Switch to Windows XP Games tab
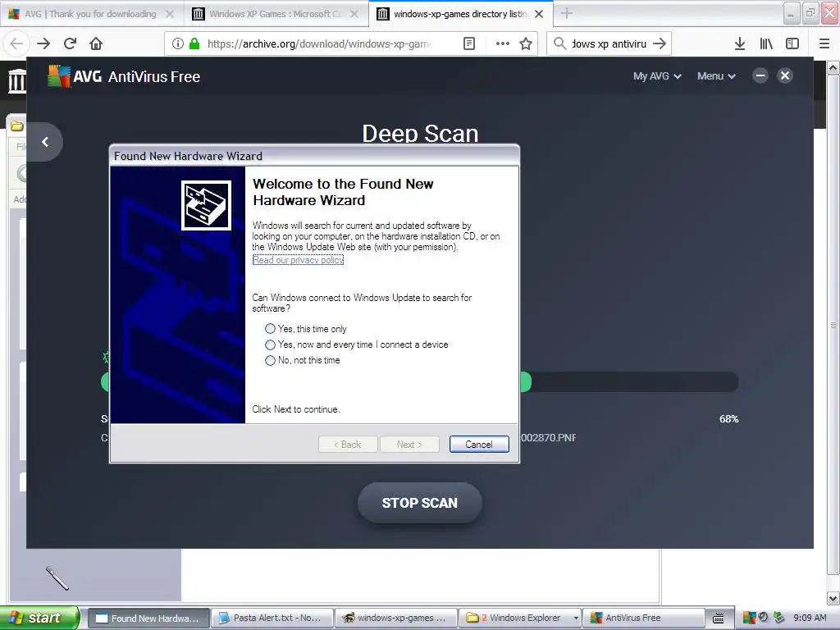 click(276, 14)
